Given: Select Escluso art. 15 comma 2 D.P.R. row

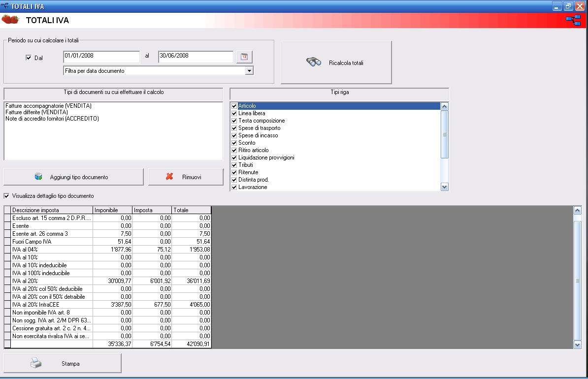Looking at the screenshot, I should 52,218.
